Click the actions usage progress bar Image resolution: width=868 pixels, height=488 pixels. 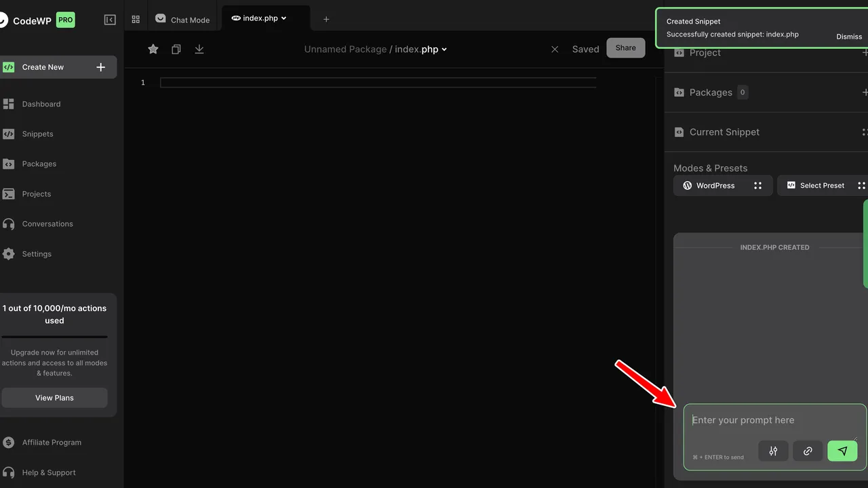tap(54, 337)
